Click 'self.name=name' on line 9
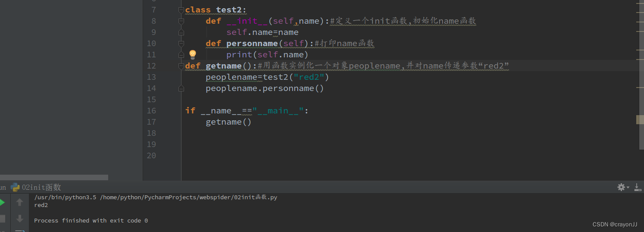This screenshot has height=232, width=644. (263, 32)
